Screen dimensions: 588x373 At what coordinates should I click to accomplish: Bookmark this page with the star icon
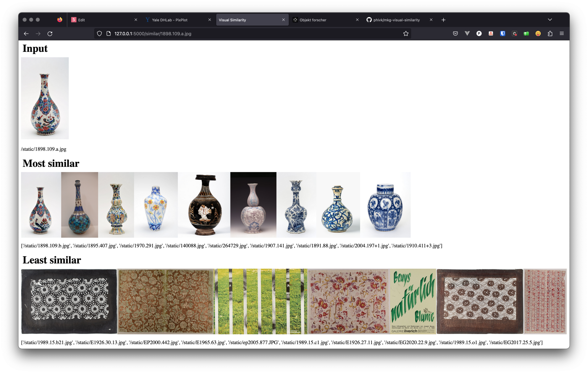(x=405, y=34)
